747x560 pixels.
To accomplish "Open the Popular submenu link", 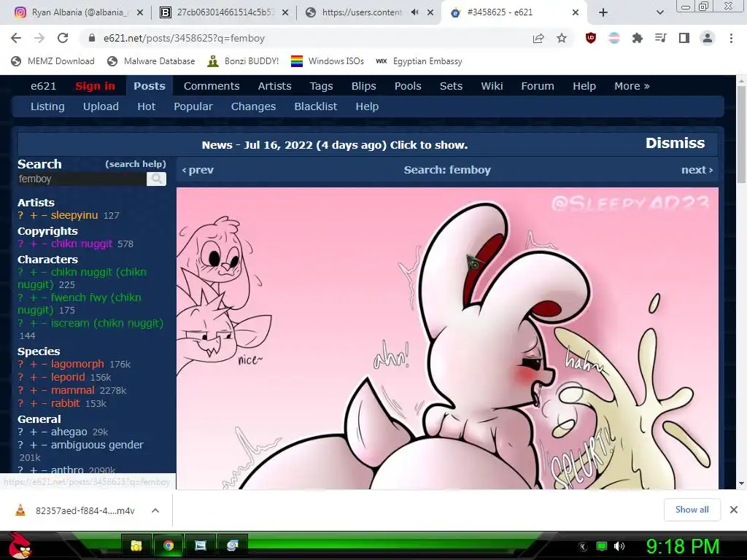I will tap(193, 106).
